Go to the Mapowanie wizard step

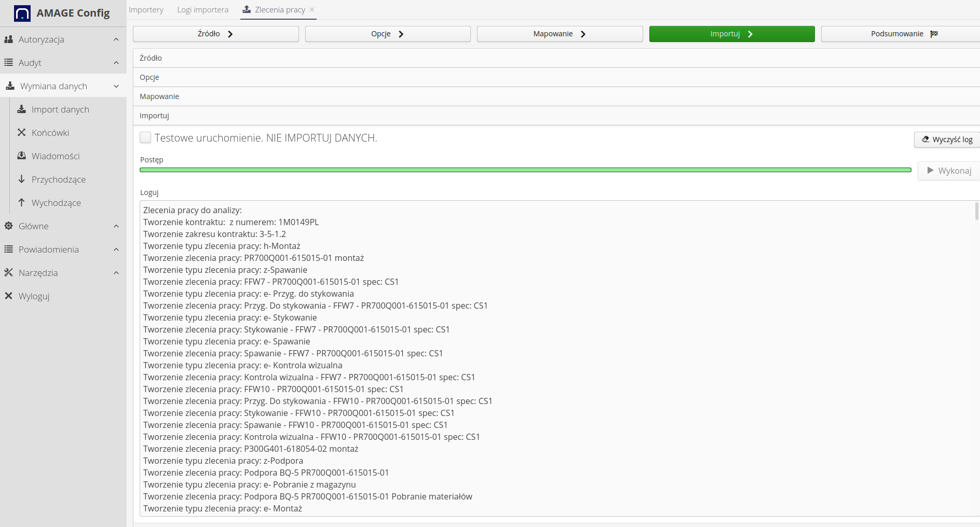click(559, 34)
